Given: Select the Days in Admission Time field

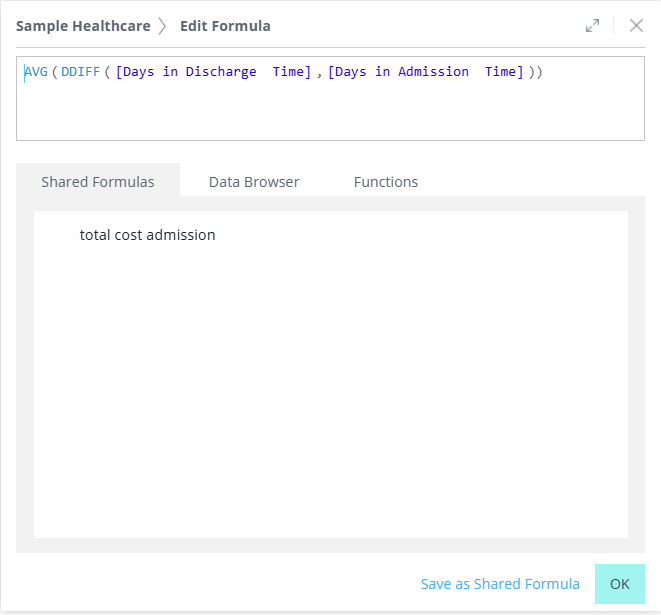Looking at the screenshot, I should 426,72.
